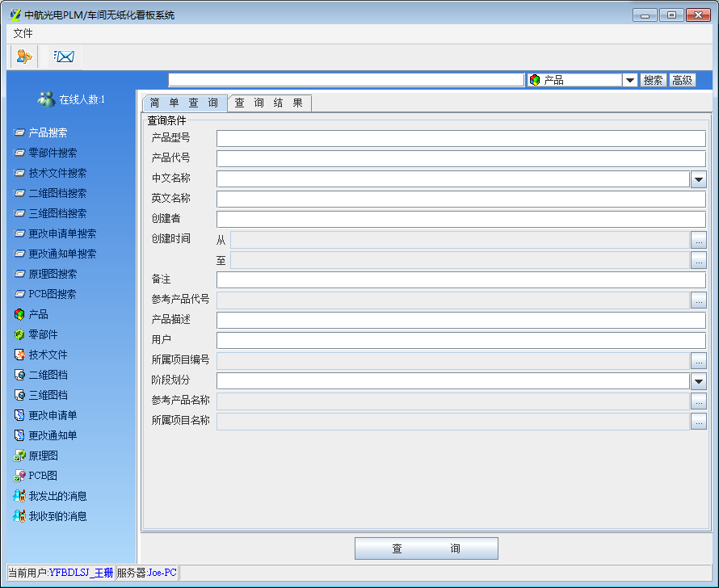Screen dimensions: 719x588
Task: Minimize the PLM window
Action: pos(645,15)
